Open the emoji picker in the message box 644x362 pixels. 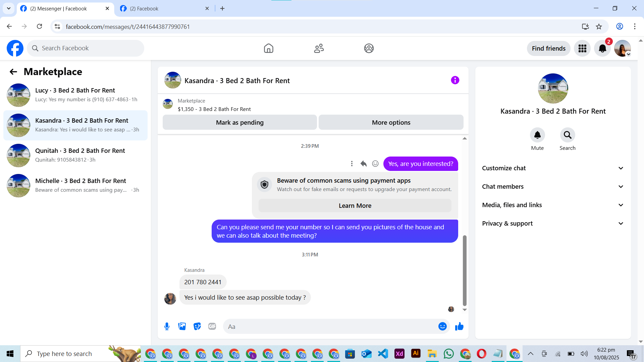tap(442, 326)
